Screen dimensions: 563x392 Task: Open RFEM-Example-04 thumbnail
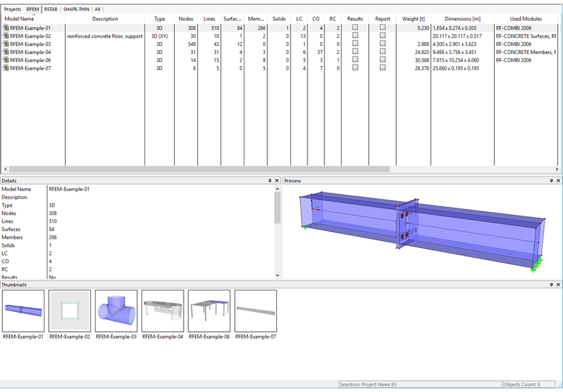(x=163, y=310)
